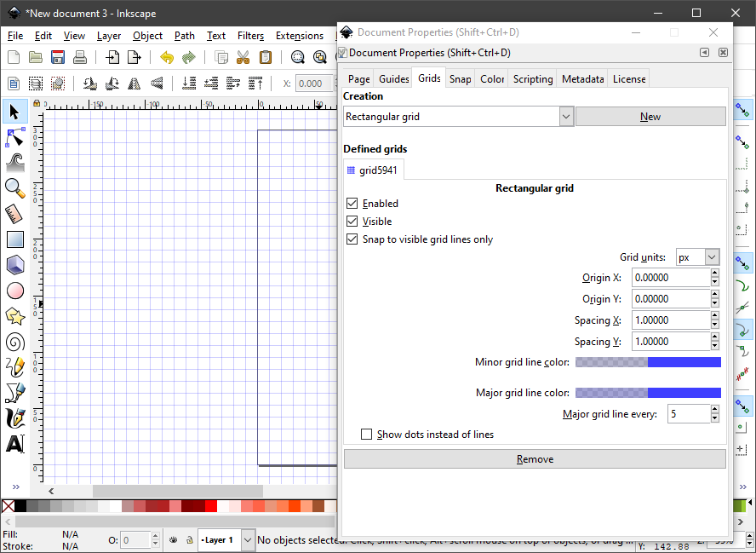756x553 pixels.
Task: Click the New grid button
Action: coord(650,117)
